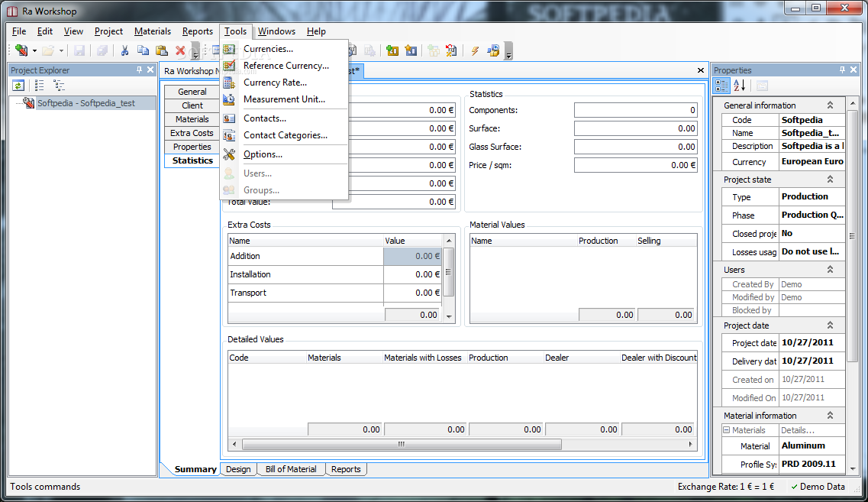Click the Open folder toolbar icon

48,51
